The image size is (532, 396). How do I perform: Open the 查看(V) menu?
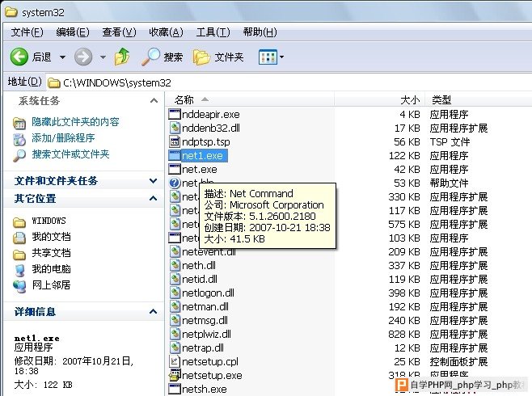(x=119, y=32)
